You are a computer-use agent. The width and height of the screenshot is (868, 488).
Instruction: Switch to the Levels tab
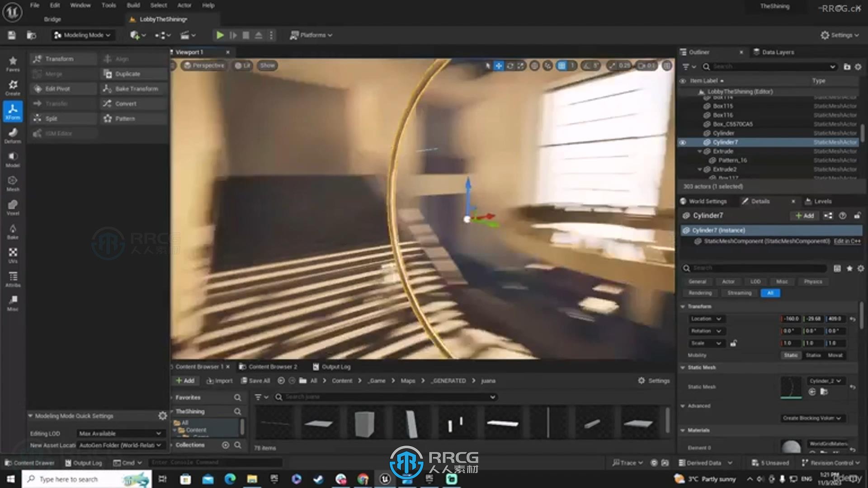(819, 202)
